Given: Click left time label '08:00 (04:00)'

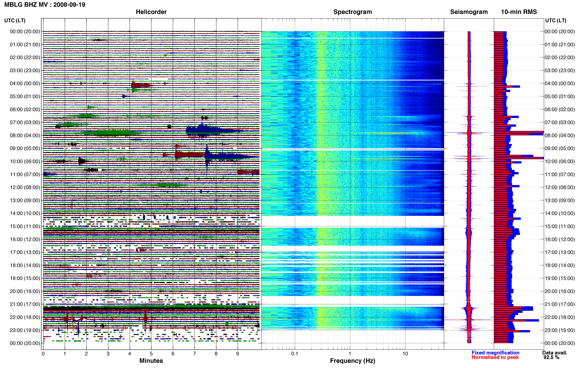Looking at the screenshot, I should [25, 135].
